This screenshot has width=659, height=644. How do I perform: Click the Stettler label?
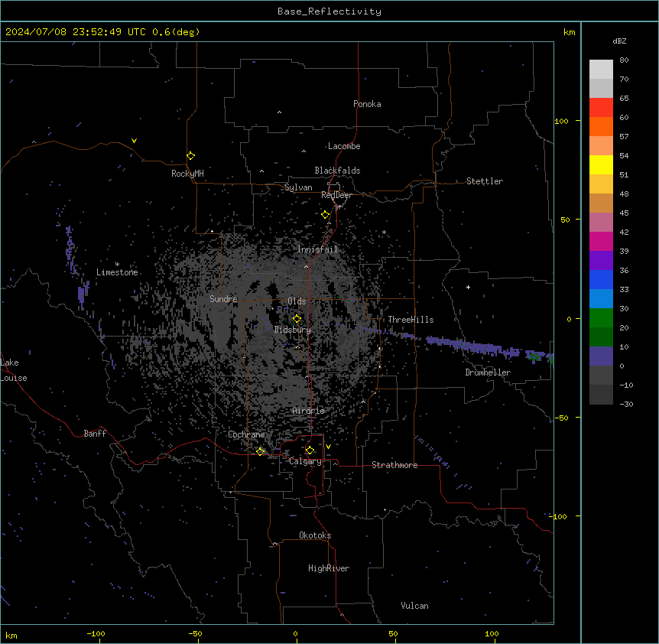click(484, 181)
